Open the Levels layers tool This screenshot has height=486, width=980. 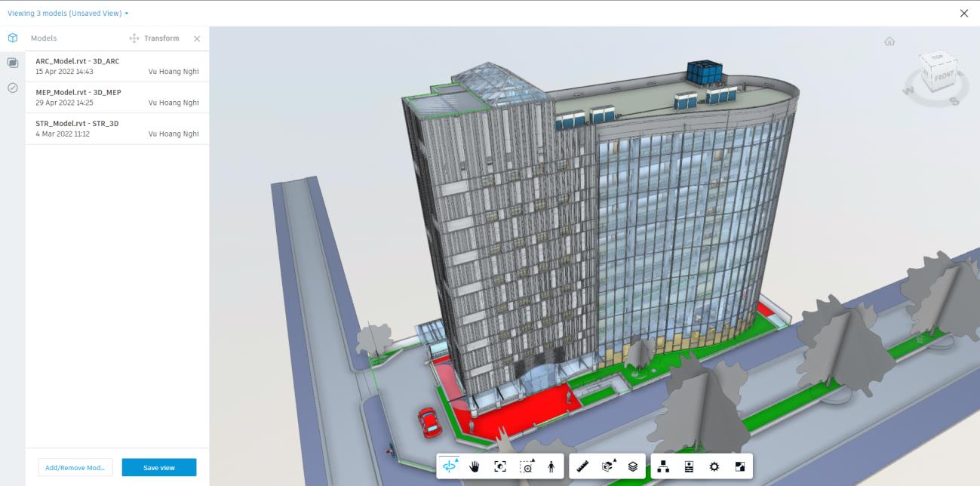click(x=633, y=466)
